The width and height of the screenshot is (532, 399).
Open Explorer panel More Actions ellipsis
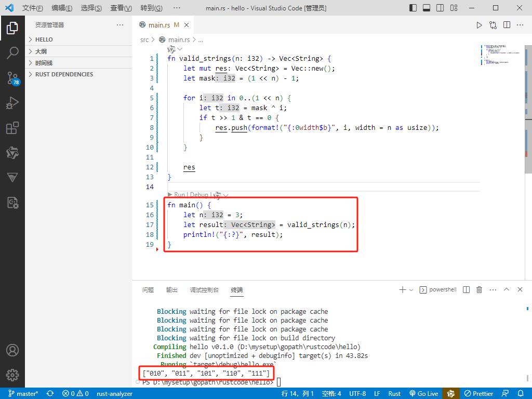tap(120, 25)
